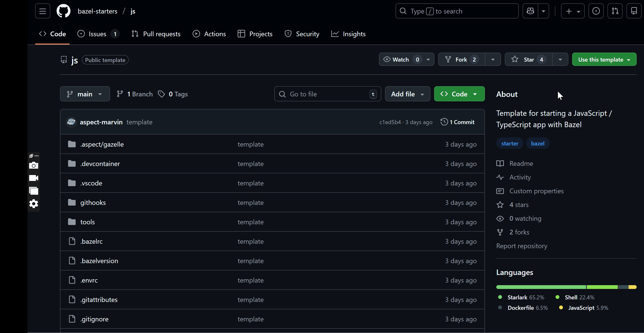Expand the Copilot dropdown arrow in header
The image size is (644, 333).
point(543,11)
